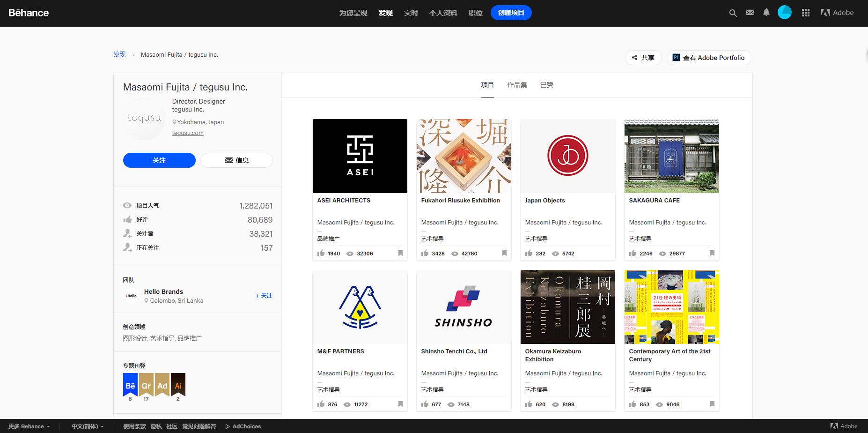Click the blue Behance feature ribbon badge
This screenshot has width=868, height=433.
point(130,385)
